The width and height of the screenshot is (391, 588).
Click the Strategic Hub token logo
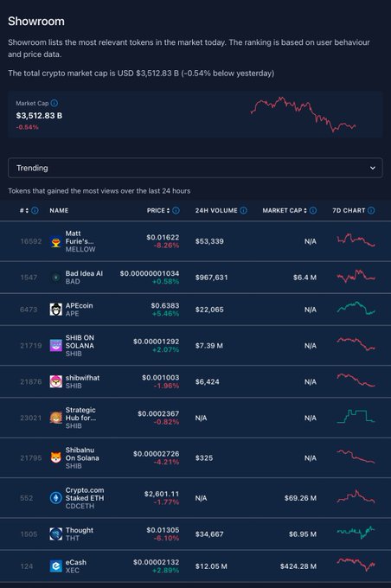[56, 418]
